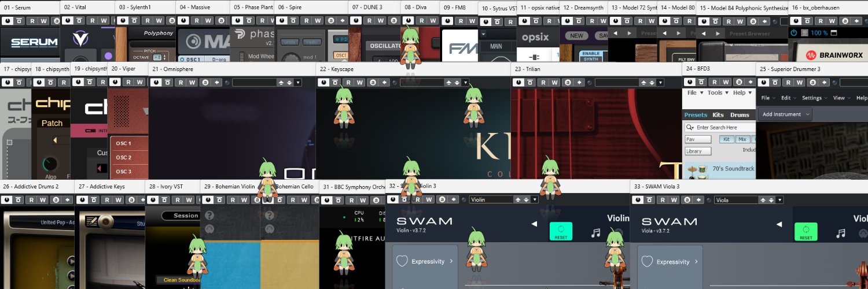Click the arrow icon in the Omnisphere header
The image size is (868, 289).
click(x=216, y=82)
